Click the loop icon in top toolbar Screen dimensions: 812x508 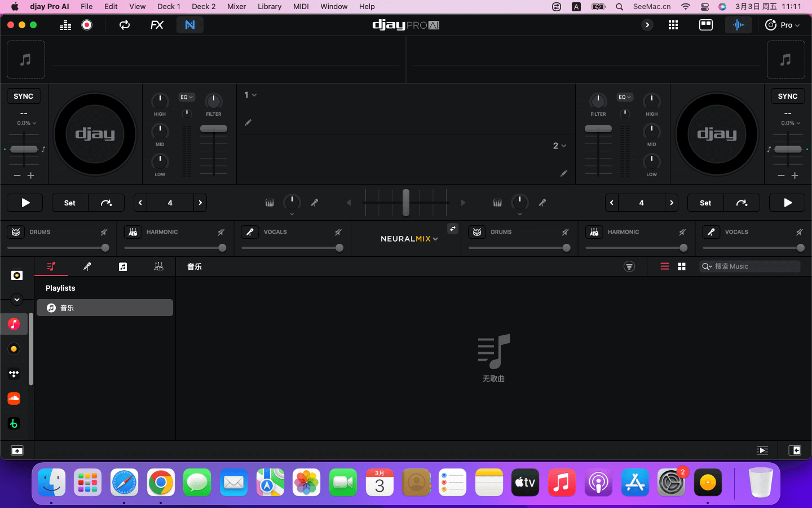125,25
